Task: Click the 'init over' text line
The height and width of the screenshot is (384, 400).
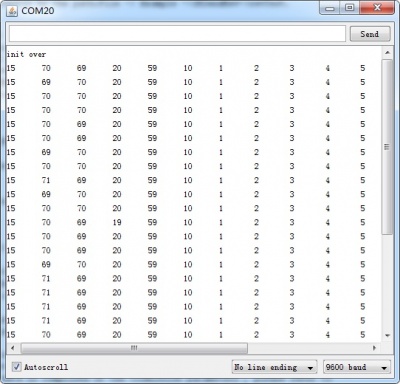Action: [26, 54]
